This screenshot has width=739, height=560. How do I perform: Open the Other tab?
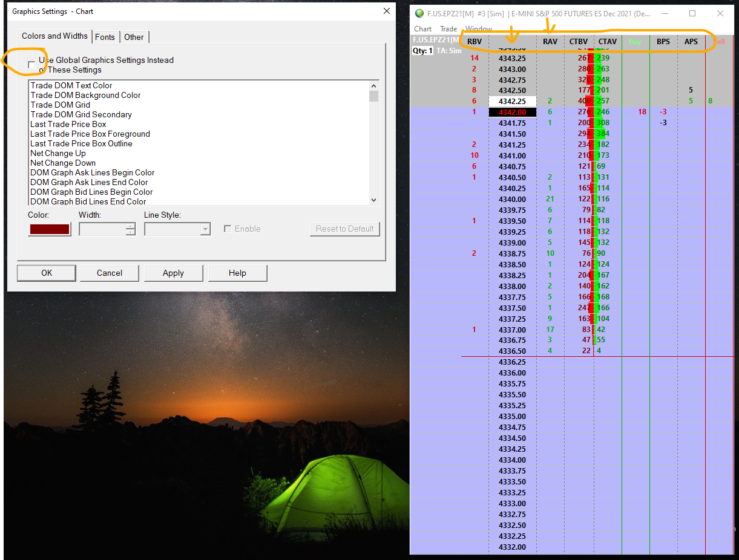[134, 37]
